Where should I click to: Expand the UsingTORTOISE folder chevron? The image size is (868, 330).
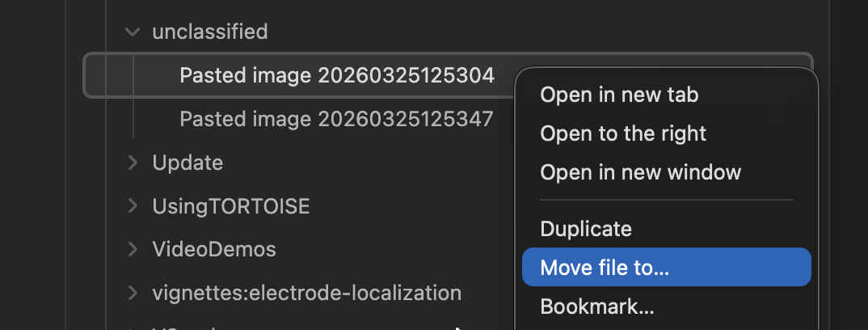pos(132,206)
